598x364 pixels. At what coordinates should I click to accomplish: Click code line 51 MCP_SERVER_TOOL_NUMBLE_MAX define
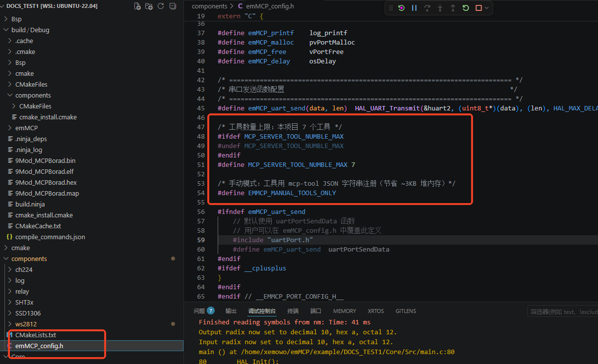[x=286, y=164]
